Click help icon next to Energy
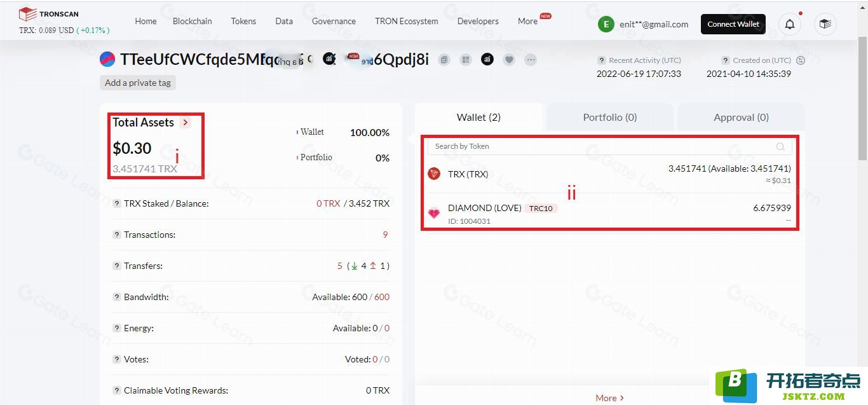Screen dimensions: 868x405 click(117, 328)
